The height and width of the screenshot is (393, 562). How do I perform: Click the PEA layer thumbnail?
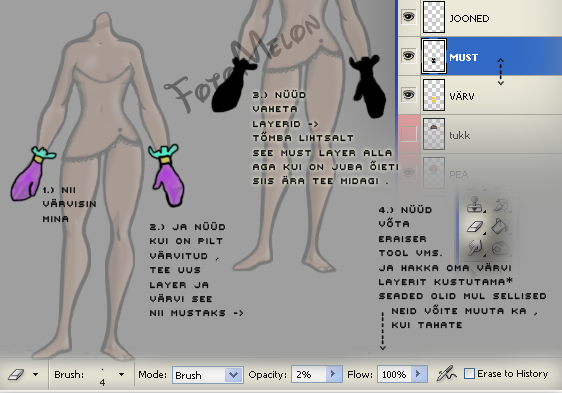click(434, 173)
